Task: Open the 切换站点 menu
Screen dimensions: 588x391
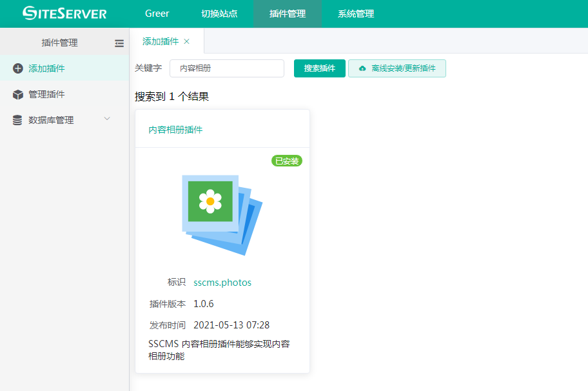Action: 219,14
